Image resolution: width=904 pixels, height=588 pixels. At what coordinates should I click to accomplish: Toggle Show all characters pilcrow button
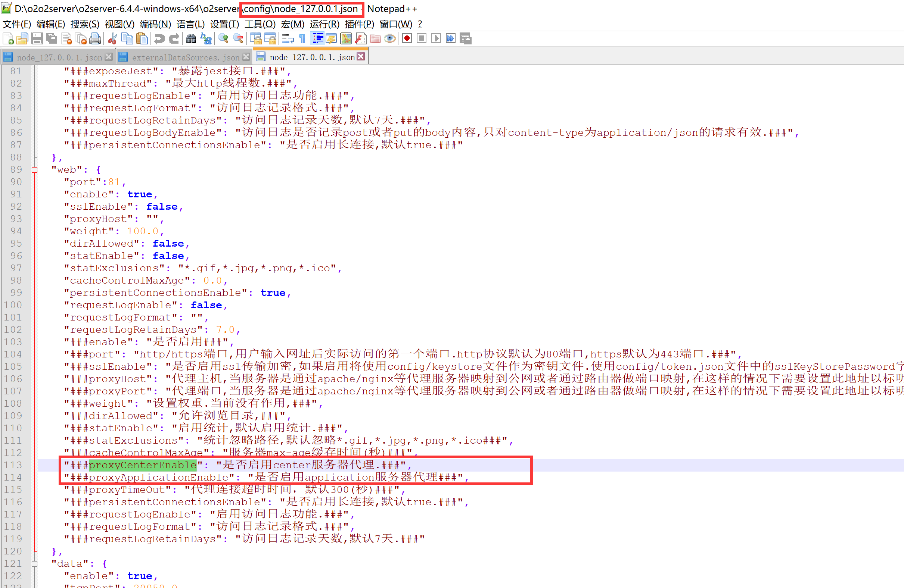pyautogui.click(x=302, y=38)
